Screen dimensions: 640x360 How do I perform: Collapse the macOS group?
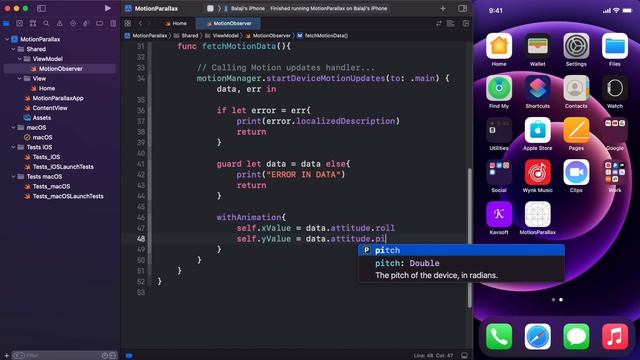pyautogui.click(x=13, y=127)
